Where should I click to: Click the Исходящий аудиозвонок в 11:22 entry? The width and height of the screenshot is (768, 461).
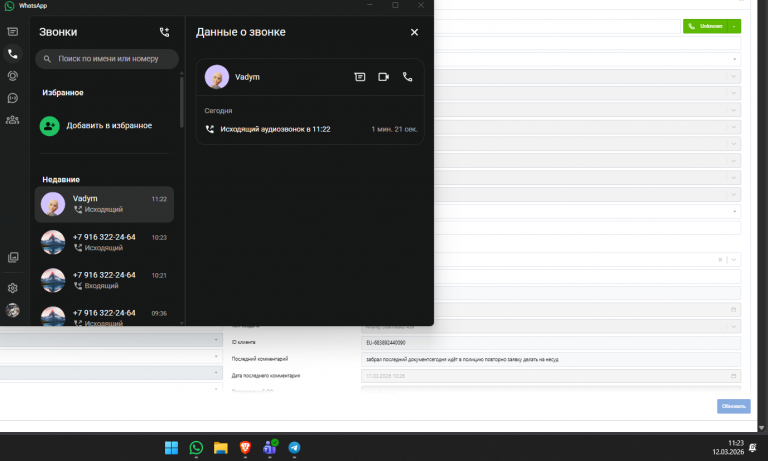click(x=311, y=129)
